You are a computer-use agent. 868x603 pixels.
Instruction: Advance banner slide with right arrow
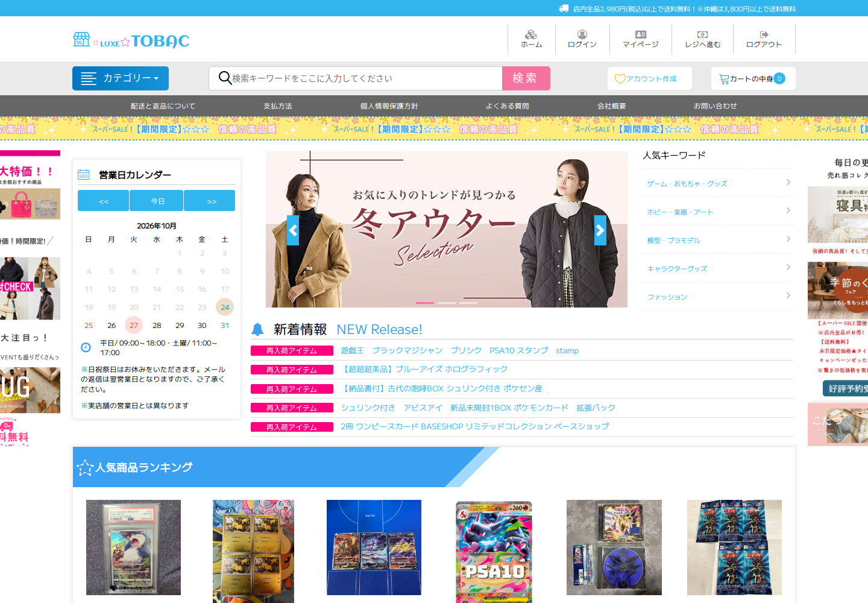point(600,230)
